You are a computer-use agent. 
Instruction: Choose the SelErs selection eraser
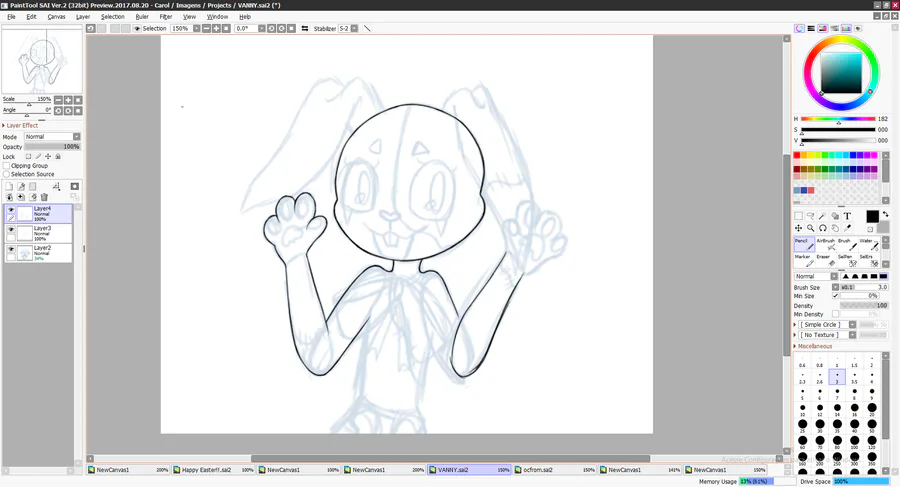click(x=868, y=260)
